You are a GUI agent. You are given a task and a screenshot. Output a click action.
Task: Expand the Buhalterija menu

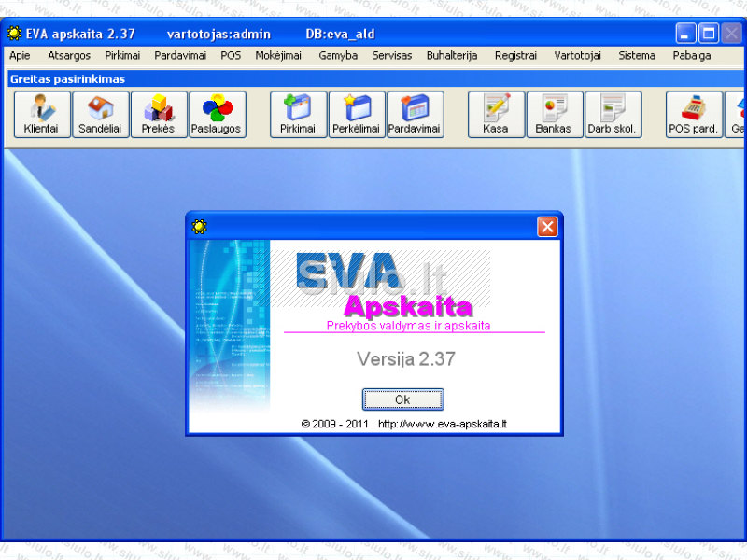click(x=452, y=56)
